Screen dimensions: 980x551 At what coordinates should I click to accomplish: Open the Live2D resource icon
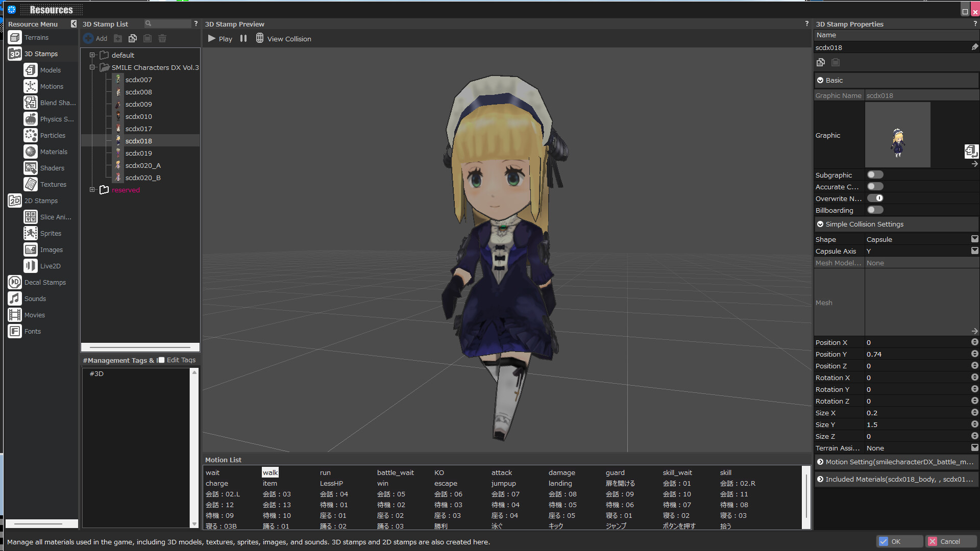(x=31, y=266)
